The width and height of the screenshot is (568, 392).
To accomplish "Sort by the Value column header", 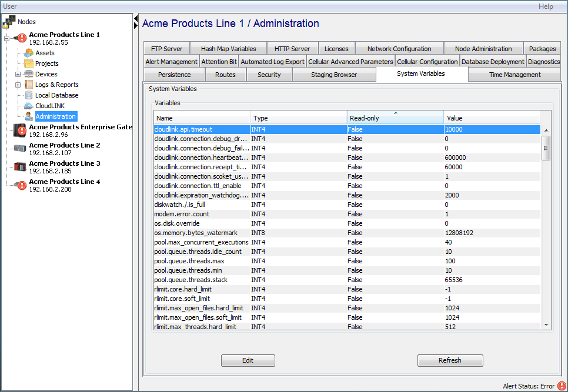I will click(x=492, y=118).
